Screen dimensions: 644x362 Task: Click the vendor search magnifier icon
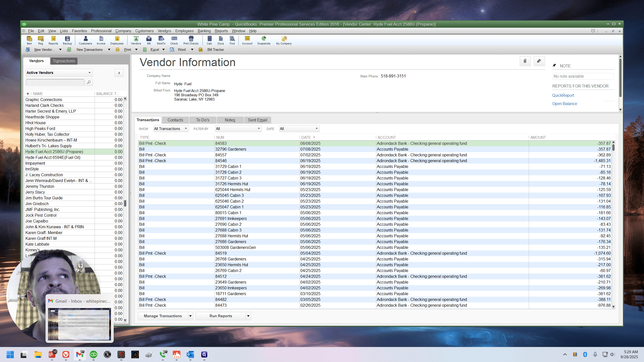(x=89, y=82)
